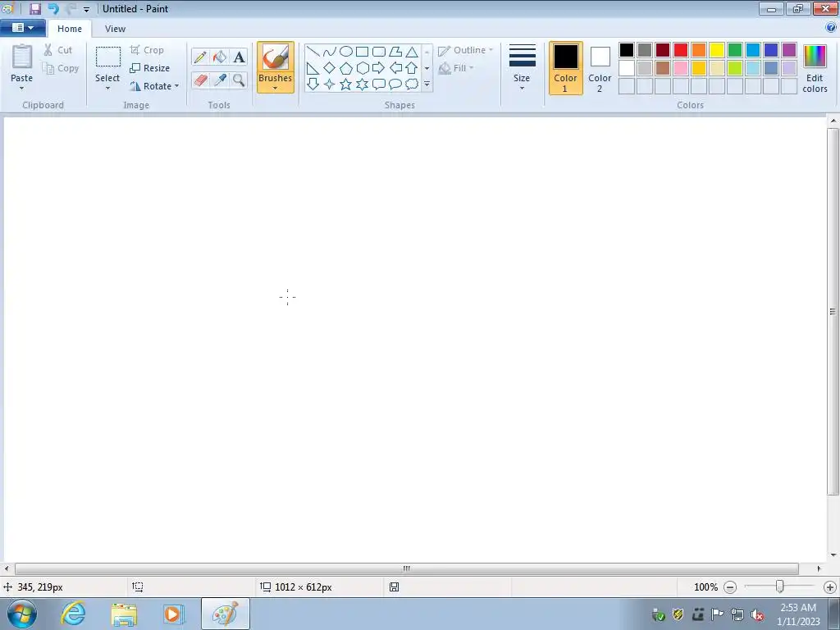Select the Rounded rectangular callout shape

click(x=379, y=84)
